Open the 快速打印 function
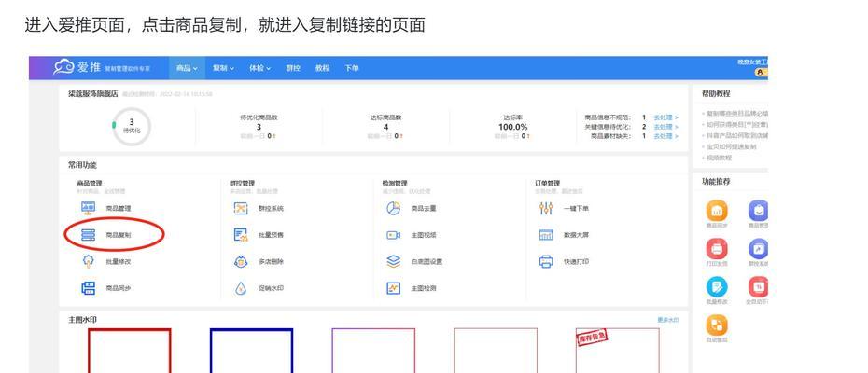868x373 pixels. coord(564,262)
